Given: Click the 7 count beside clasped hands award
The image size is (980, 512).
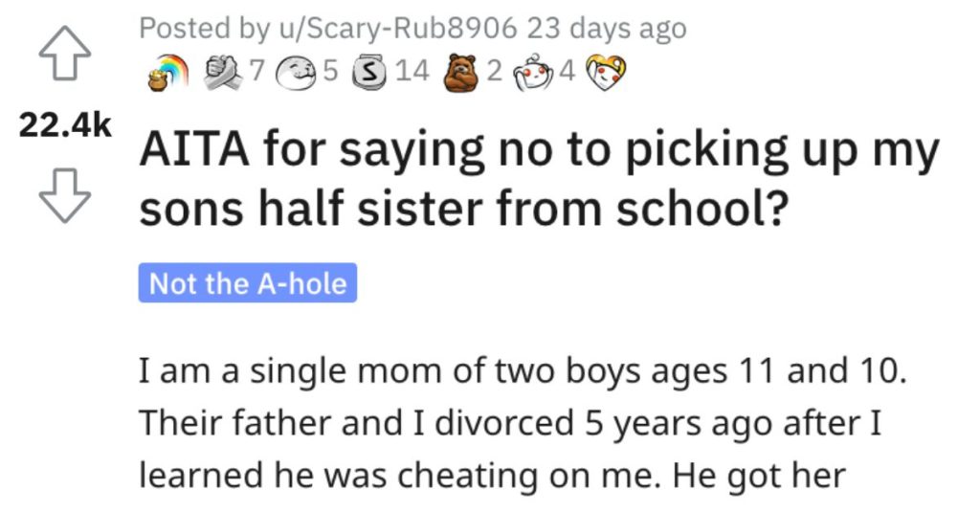Looking at the screenshot, I should [x=256, y=71].
